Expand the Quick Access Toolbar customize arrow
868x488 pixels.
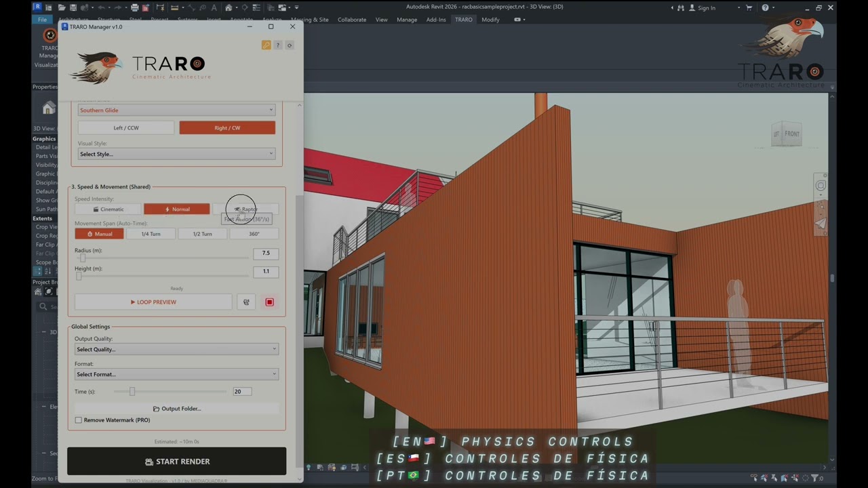[296, 7]
